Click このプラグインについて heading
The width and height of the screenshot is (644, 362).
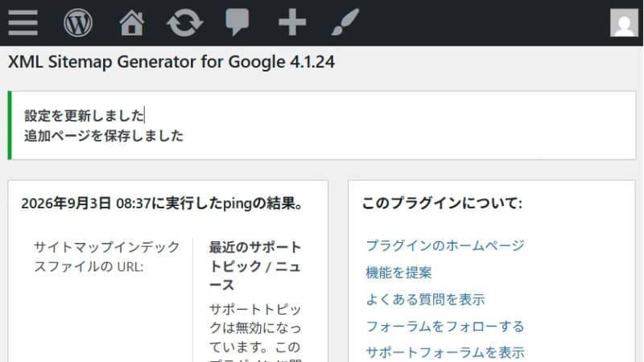point(442,203)
